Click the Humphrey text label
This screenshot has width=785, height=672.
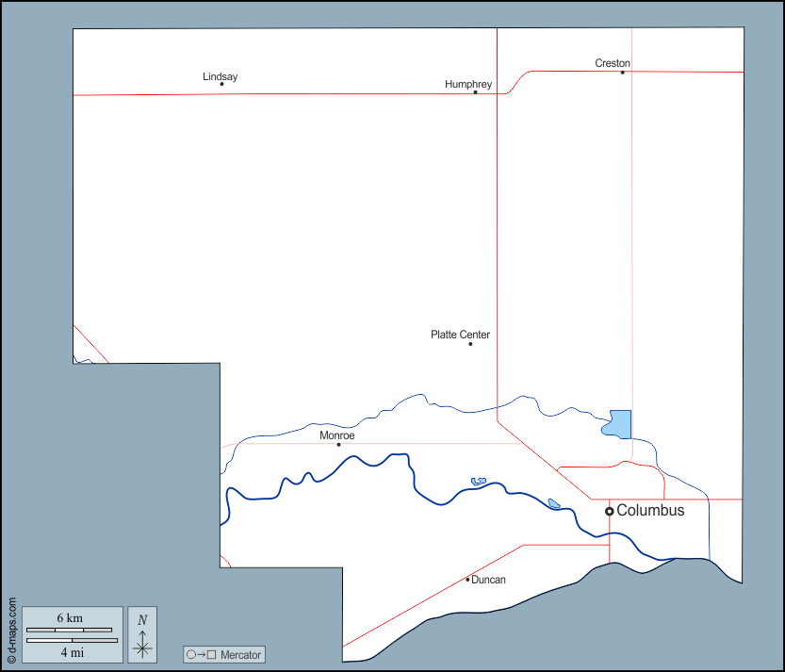468,84
